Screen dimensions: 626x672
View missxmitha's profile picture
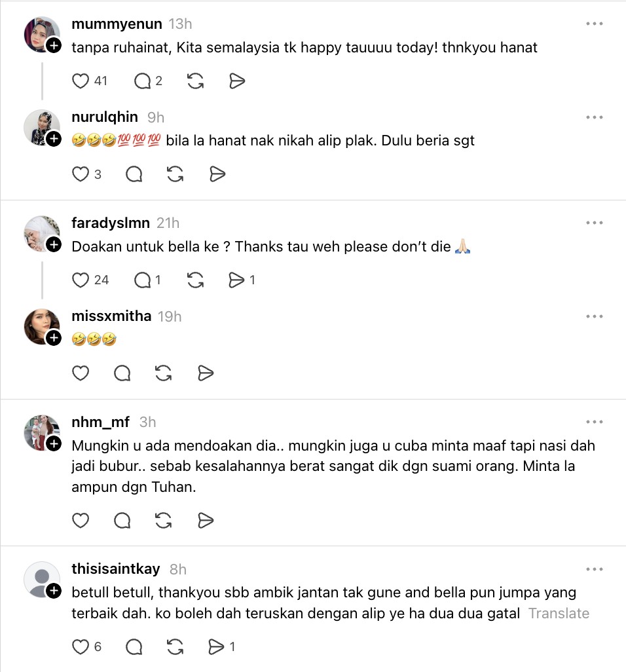tap(42, 326)
